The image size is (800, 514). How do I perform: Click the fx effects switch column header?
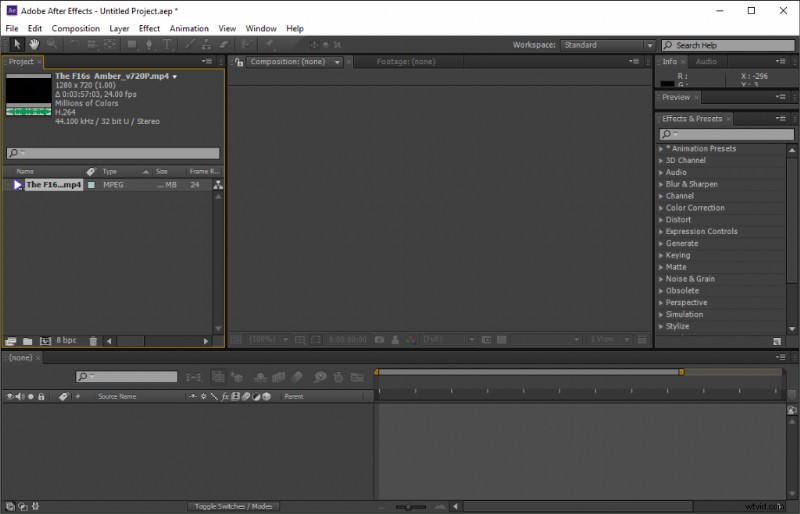[x=225, y=397]
